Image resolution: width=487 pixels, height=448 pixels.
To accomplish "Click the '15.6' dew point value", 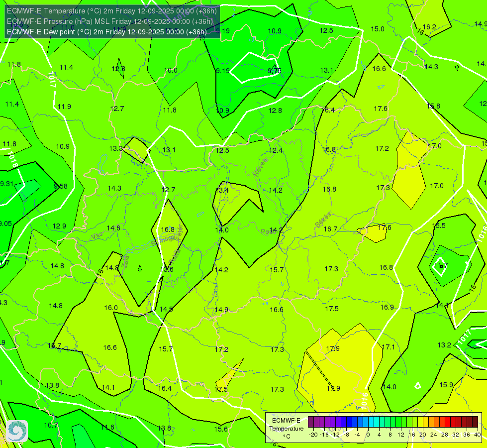I will click(x=221, y=430).
